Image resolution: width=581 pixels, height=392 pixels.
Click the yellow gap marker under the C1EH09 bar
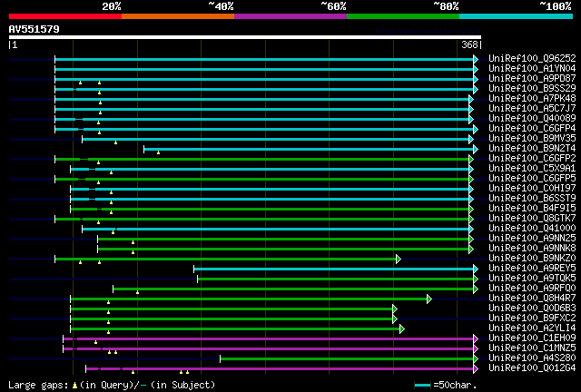click(x=95, y=342)
